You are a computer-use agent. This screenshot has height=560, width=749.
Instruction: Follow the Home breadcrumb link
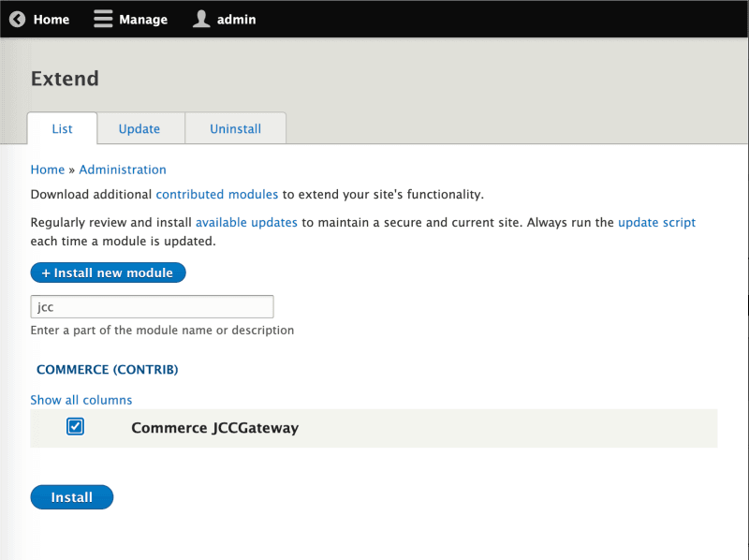pos(47,169)
